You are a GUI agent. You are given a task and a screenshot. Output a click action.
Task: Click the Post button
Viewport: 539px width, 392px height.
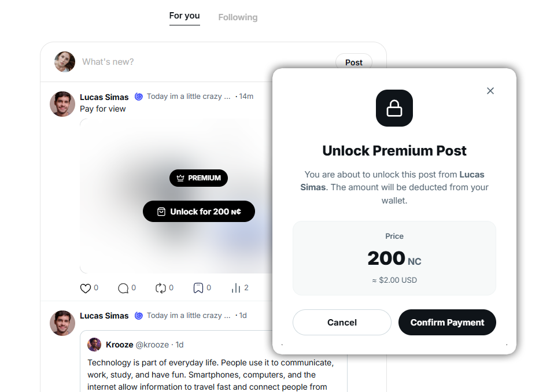click(x=354, y=62)
